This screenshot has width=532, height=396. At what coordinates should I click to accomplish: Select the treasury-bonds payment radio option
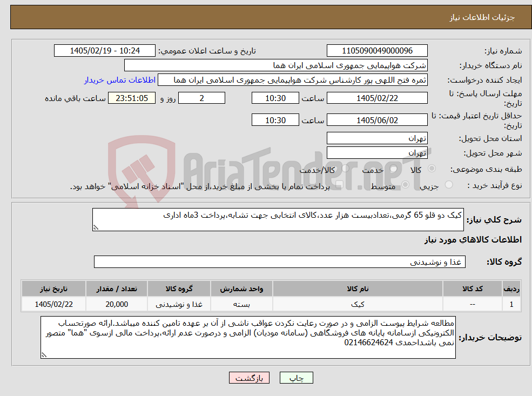(339, 185)
